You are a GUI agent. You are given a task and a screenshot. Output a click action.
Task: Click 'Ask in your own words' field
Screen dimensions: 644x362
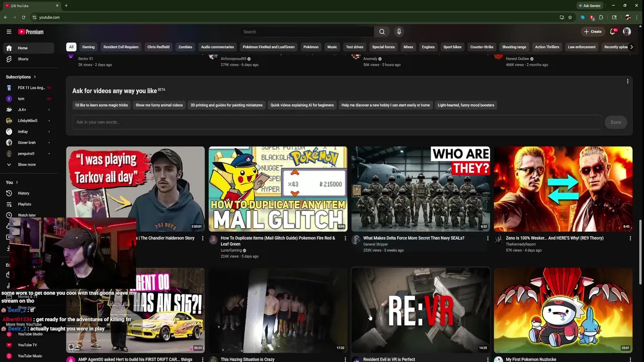point(337,122)
